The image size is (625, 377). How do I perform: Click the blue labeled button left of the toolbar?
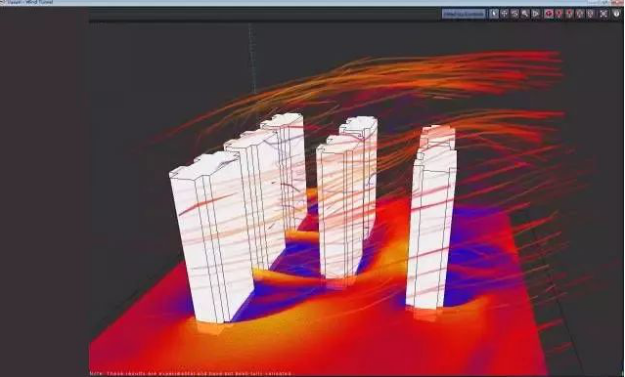click(x=464, y=14)
